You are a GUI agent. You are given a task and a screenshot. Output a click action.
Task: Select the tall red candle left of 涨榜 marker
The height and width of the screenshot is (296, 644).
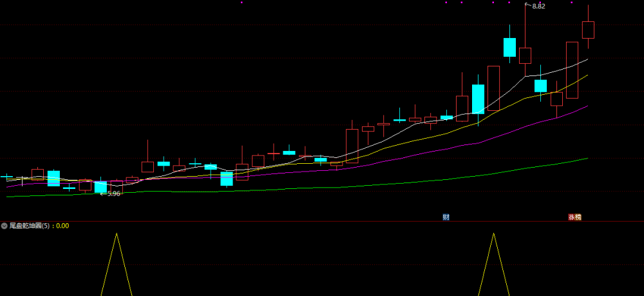(x=572, y=70)
